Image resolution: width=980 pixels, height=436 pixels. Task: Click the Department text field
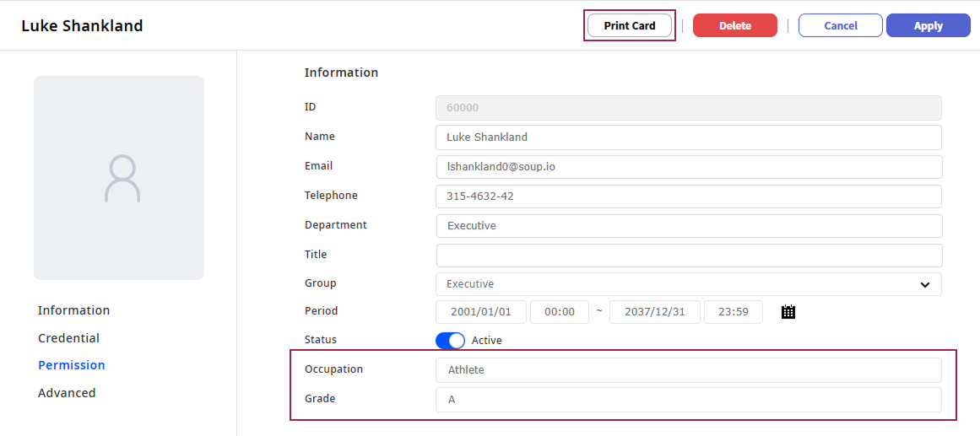[688, 226]
